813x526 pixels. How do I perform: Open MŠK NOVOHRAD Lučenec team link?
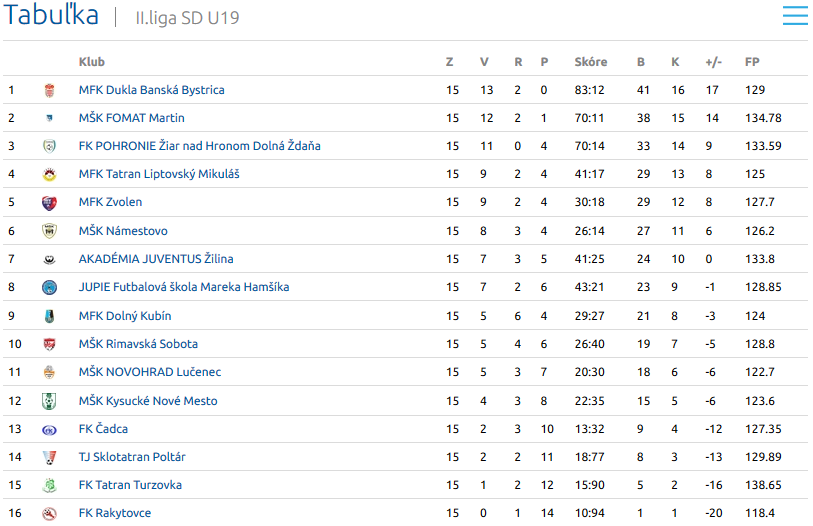pyautogui.click(x=150, y=372)
